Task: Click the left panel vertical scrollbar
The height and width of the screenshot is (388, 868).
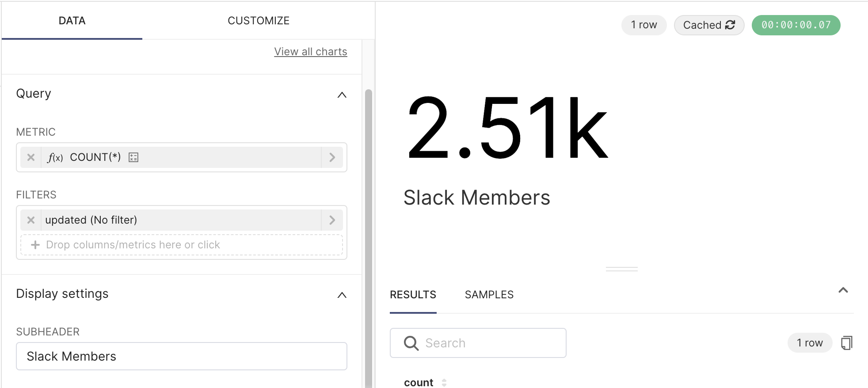Action: click(368, 239)
